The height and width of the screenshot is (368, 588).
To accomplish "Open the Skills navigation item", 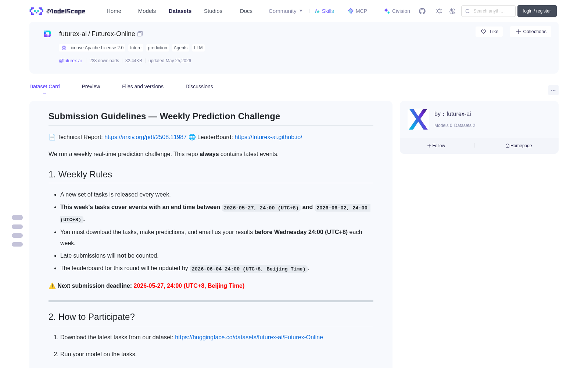I will [324, 11].
